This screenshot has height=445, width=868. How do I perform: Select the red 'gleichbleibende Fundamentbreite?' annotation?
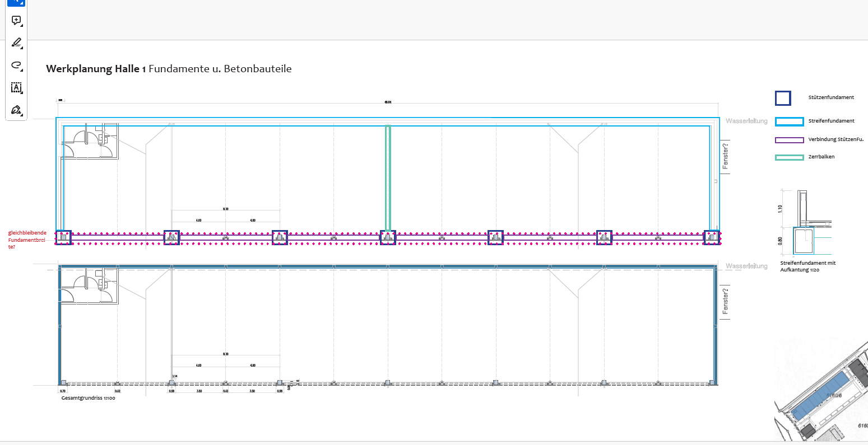27,239
